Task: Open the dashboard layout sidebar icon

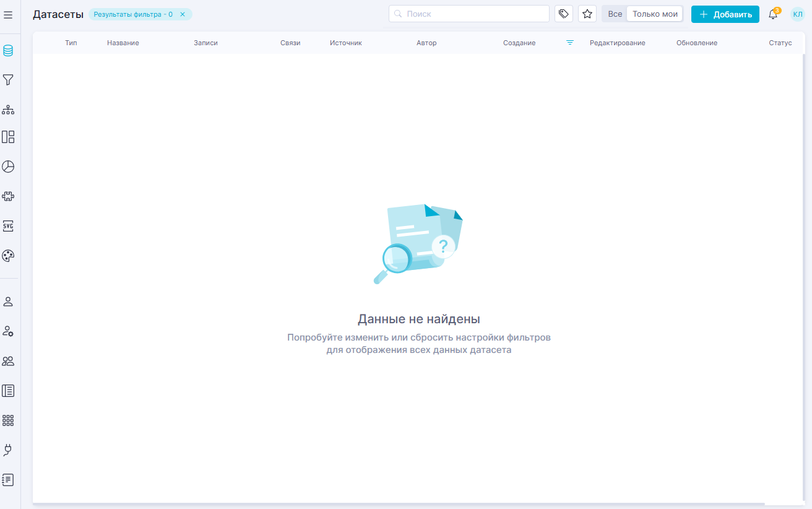Action: tap(8, 137)
